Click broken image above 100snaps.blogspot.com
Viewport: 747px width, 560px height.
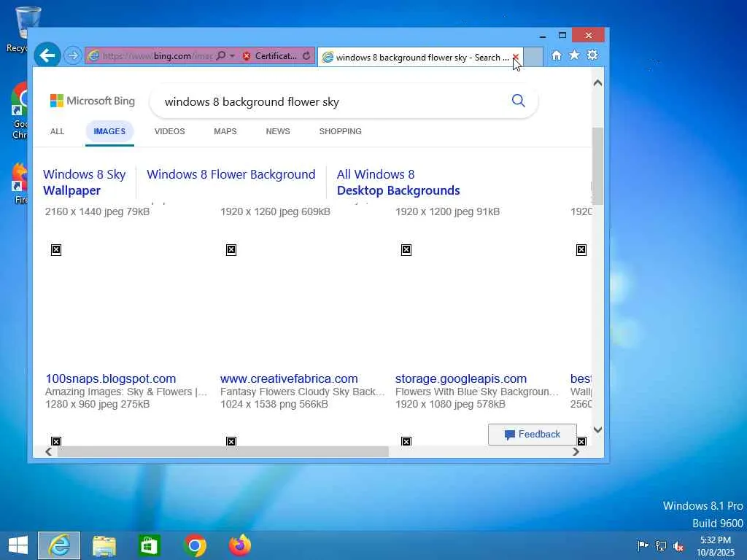click(56, 250)
